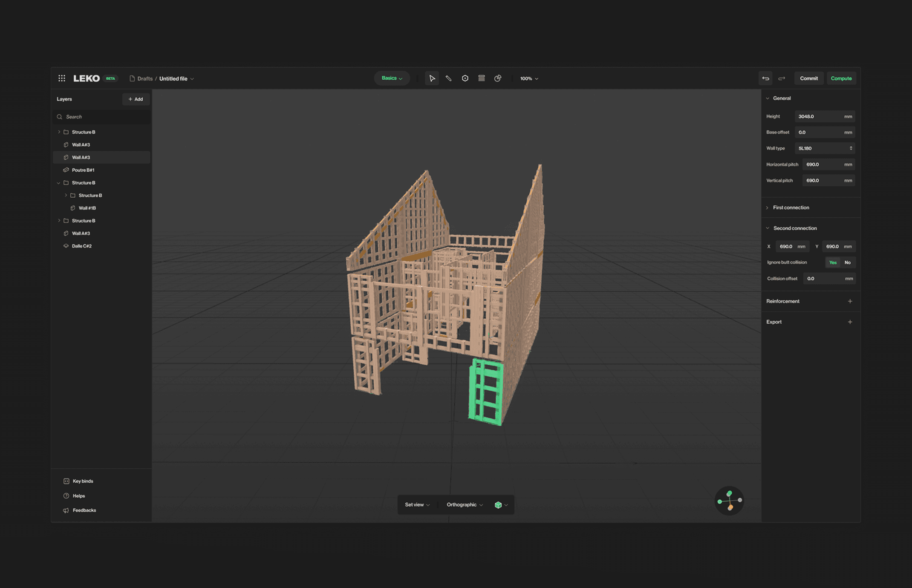Image resolution: width=912 pixels, height=588 pixels.
Task: Click the axis orientation gizmo
Action: click(x=729, y=501)
